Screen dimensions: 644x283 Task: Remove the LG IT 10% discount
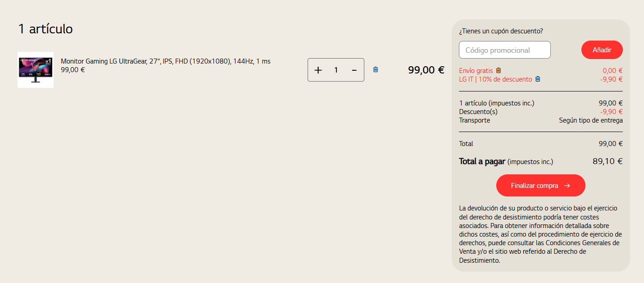pos(537,79)
